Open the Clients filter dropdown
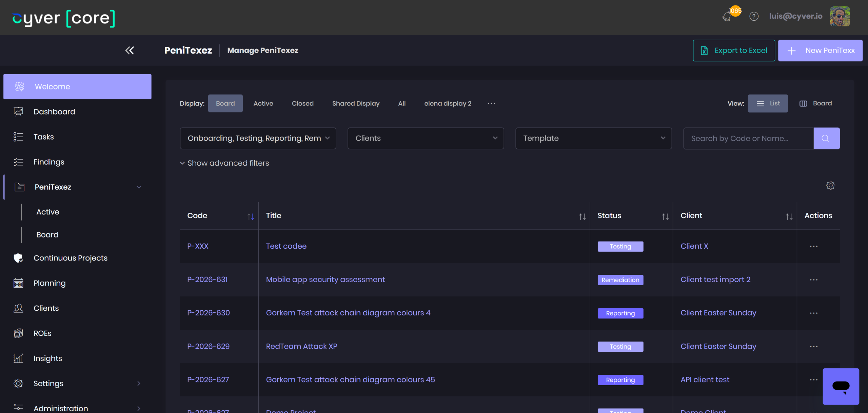This screenshot has height=413, width=868. click(x=426, y=138)
